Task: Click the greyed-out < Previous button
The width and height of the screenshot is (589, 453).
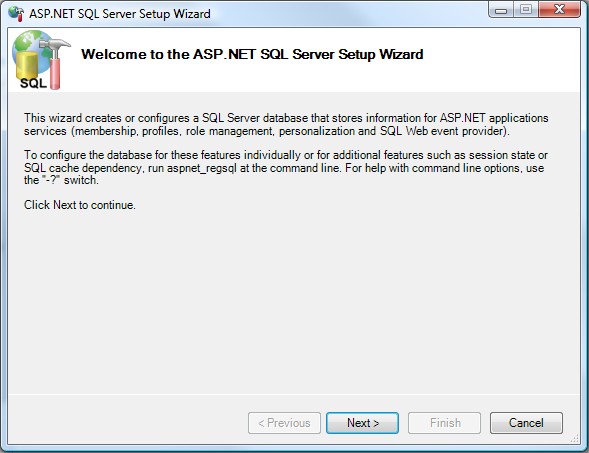Action: [284, 423]
